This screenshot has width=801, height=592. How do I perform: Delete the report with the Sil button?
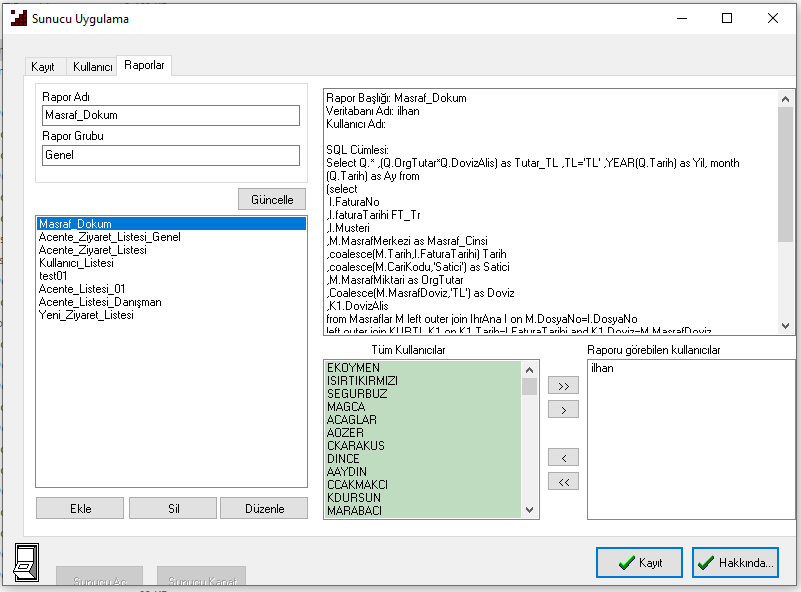tap(172, 508)
